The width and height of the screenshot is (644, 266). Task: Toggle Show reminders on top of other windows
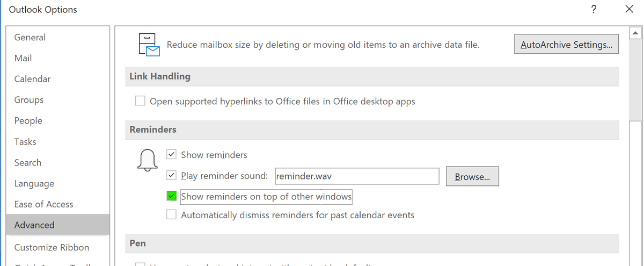click(x=171, y=196)
